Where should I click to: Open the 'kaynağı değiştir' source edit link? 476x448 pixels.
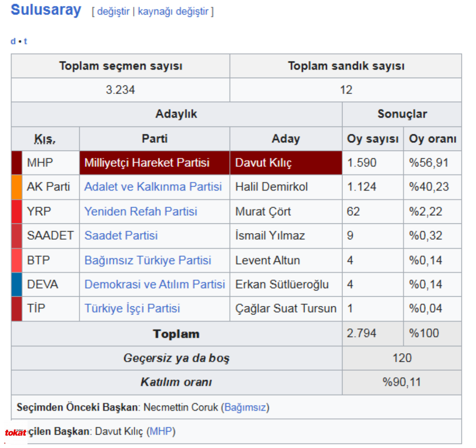click(x=173, y=11)
